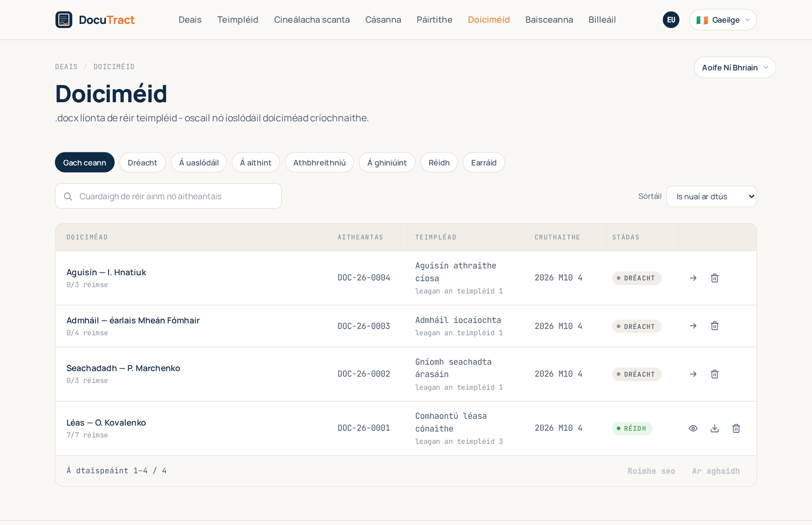The image size is (812, 525).
Task: Open Cineálacha scanta in the navigation
Action: coord(312,19)
